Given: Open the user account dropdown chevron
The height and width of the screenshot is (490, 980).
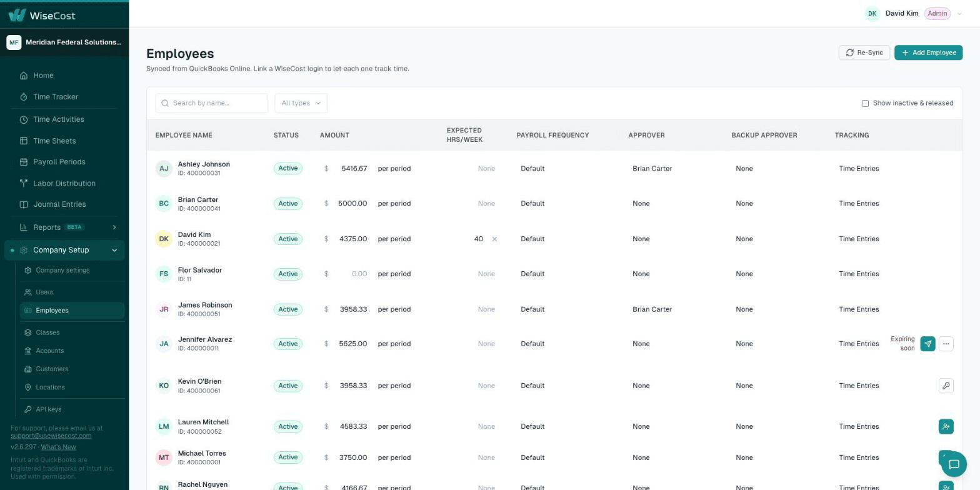Looking at the screenshot, I should 959,14.
